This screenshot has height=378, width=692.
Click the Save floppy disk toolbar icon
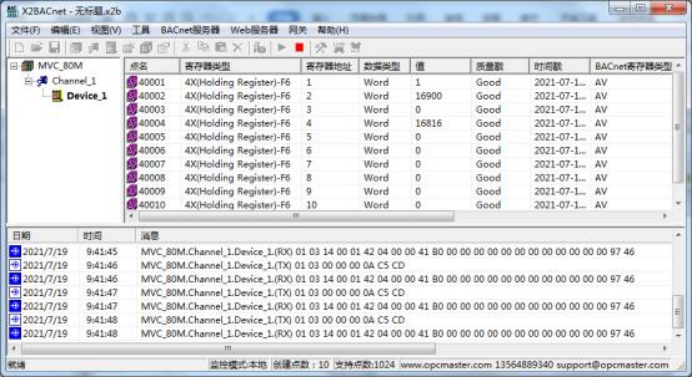(54, 48)
